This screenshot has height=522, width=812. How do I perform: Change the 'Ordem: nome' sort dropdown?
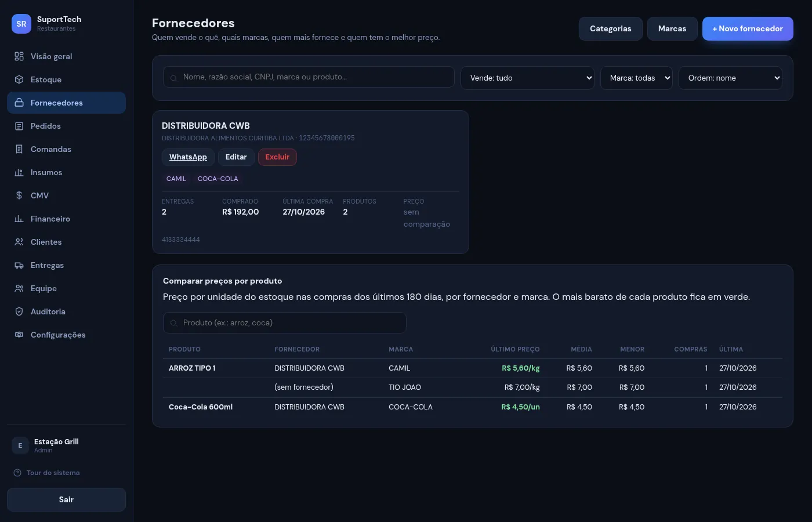730,78
